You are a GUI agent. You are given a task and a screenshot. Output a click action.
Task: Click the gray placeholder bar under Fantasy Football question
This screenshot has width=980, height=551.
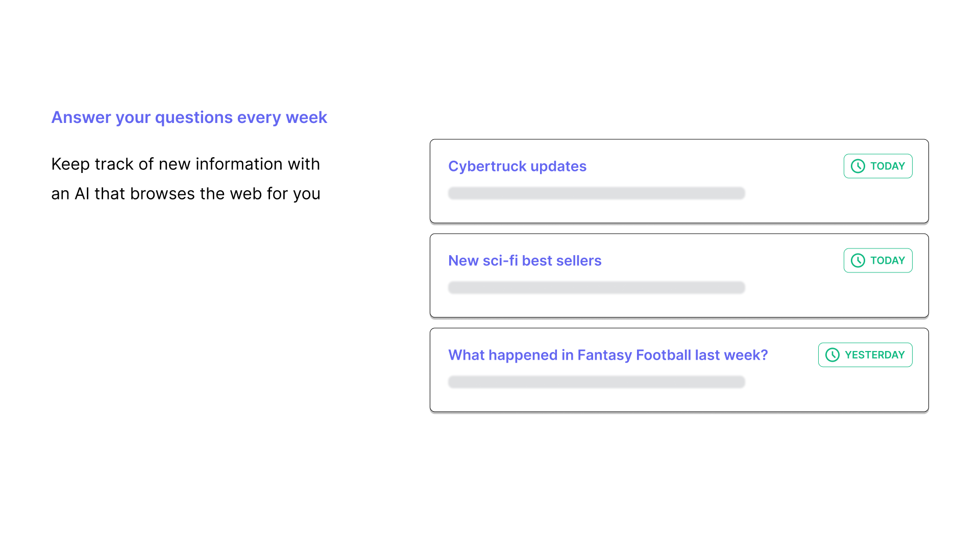597,382
